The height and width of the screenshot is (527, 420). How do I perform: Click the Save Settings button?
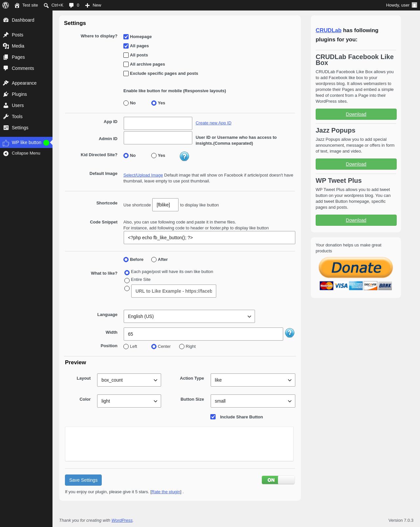point(83,480)
